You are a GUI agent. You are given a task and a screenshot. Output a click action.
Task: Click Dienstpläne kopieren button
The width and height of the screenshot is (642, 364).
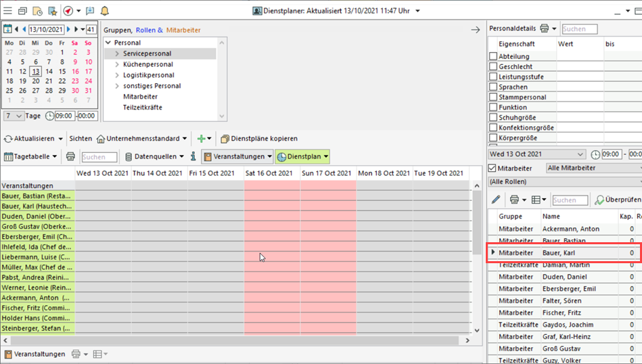coord(258,139)
